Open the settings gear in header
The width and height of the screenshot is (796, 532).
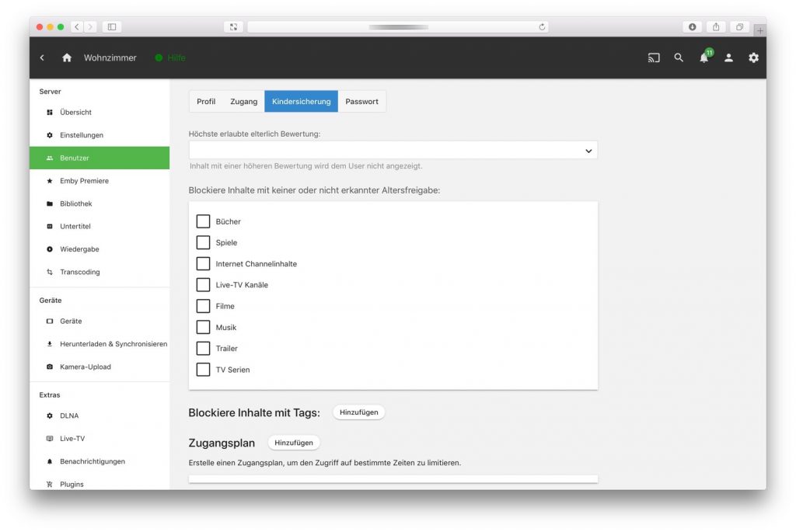pyautogui.click(x=753, y=57)
